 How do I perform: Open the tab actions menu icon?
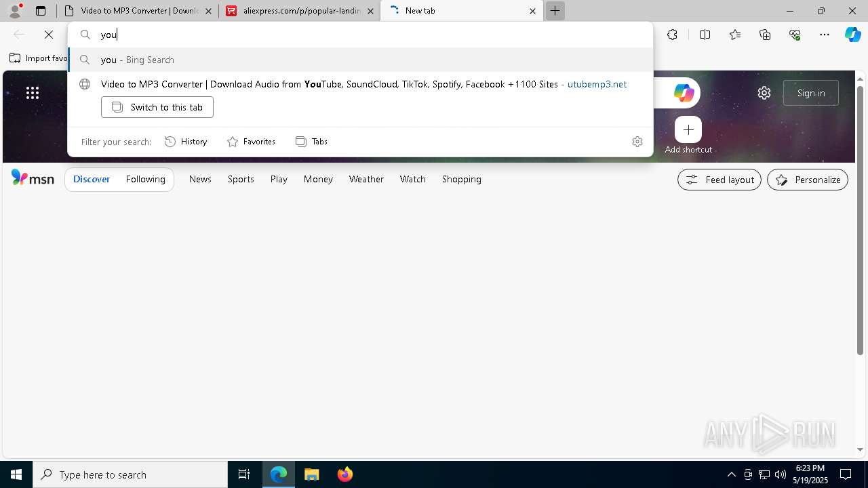(41, 11)
